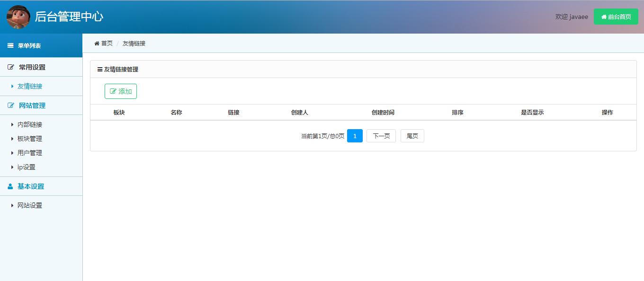This screenshot has width=644, height=281.
Task: Click the 是否显示 column header
Action: point(532,113)
